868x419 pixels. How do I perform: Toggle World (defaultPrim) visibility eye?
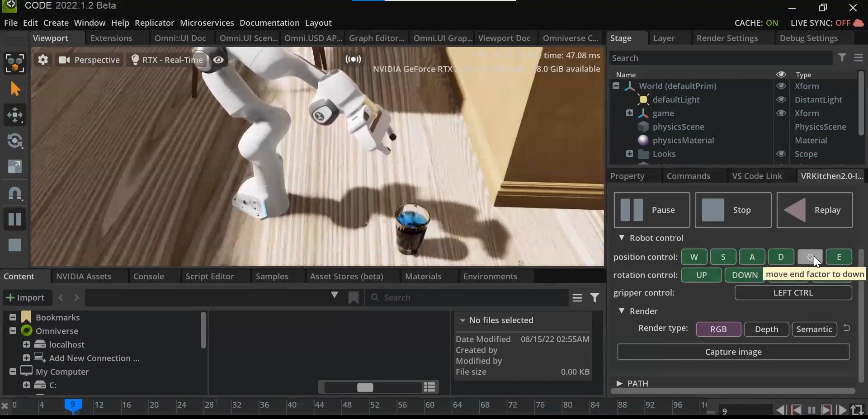click(781, 86)
